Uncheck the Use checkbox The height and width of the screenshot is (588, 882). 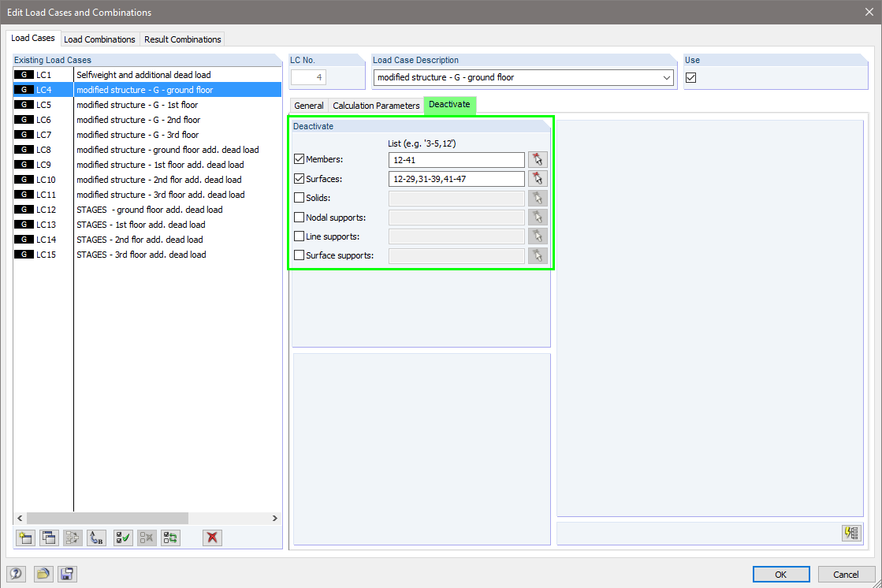click(691, 77)
